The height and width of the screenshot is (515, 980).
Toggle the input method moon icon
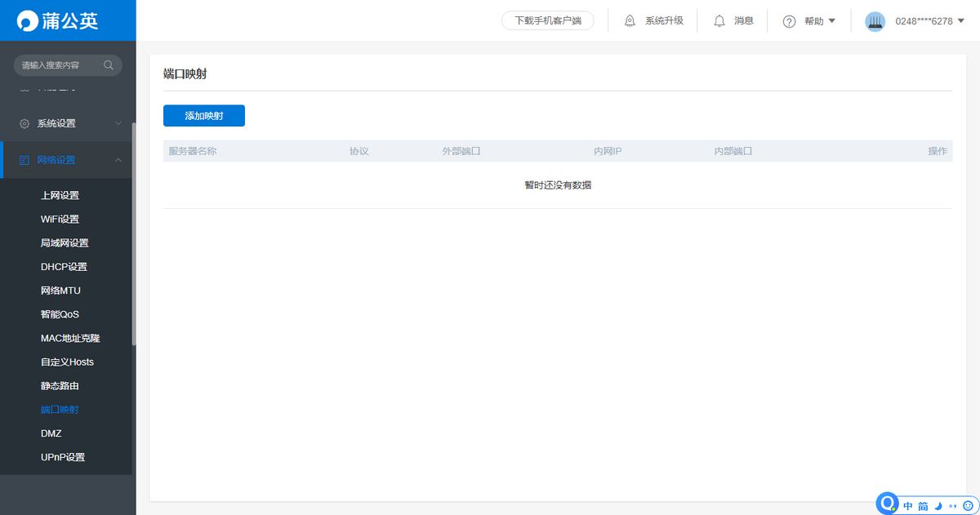938,506
